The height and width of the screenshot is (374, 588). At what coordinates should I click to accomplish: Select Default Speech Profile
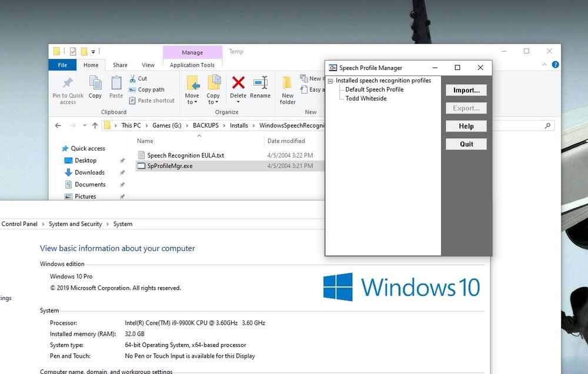point(374,89)
